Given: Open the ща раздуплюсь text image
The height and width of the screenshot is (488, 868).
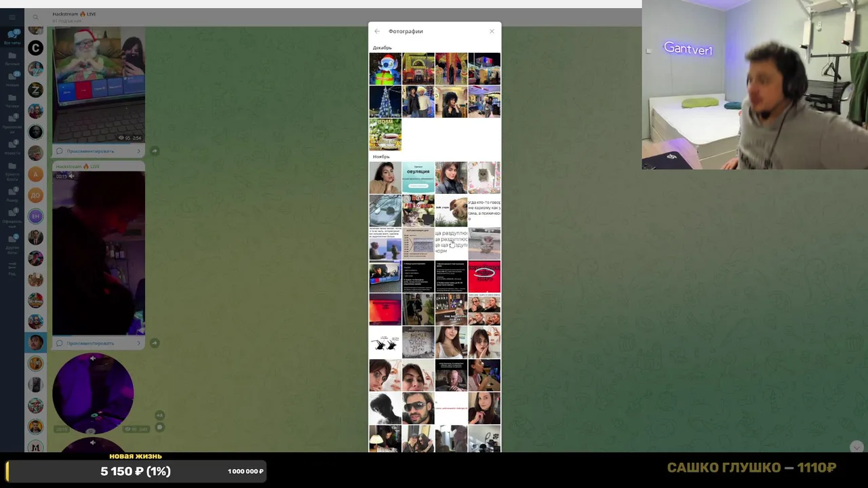Looking at the screenshot, I should click(451, 243).
